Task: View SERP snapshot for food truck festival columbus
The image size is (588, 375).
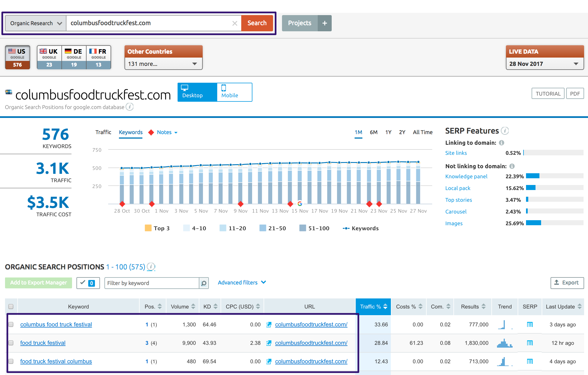Action: 530,361
